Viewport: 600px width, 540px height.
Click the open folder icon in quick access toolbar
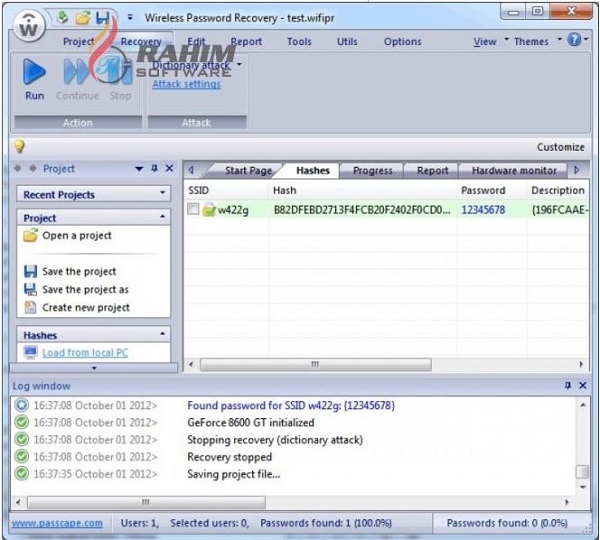click(82, 18)
